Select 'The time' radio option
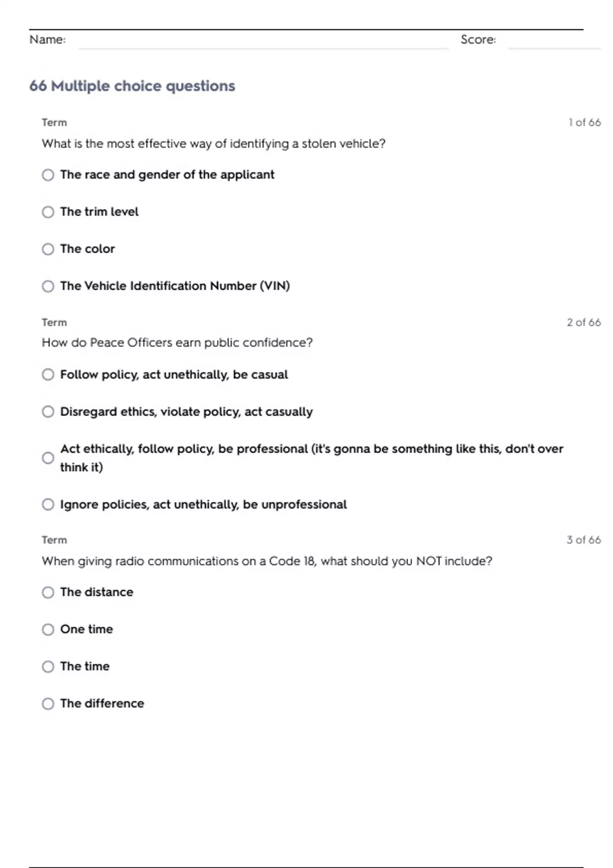The image size is (613, 868). point(48,667)
